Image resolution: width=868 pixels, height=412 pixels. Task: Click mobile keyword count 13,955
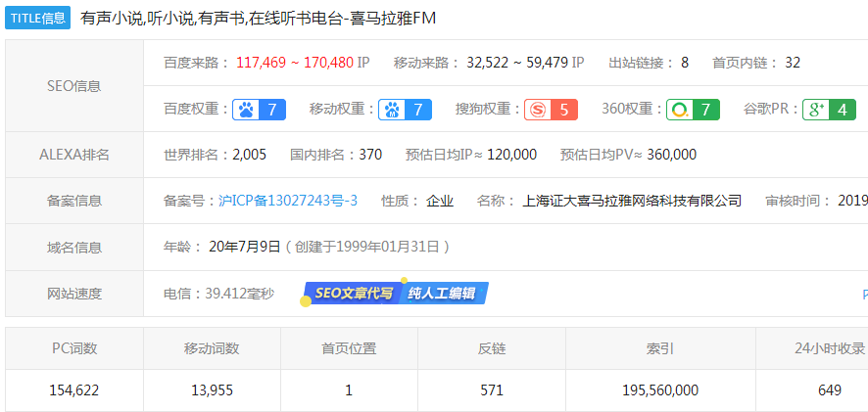(212, 390)
